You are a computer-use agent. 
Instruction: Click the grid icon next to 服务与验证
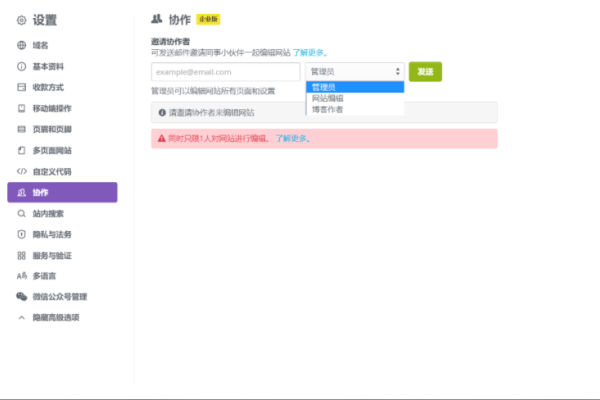click(x=21, y=256)
